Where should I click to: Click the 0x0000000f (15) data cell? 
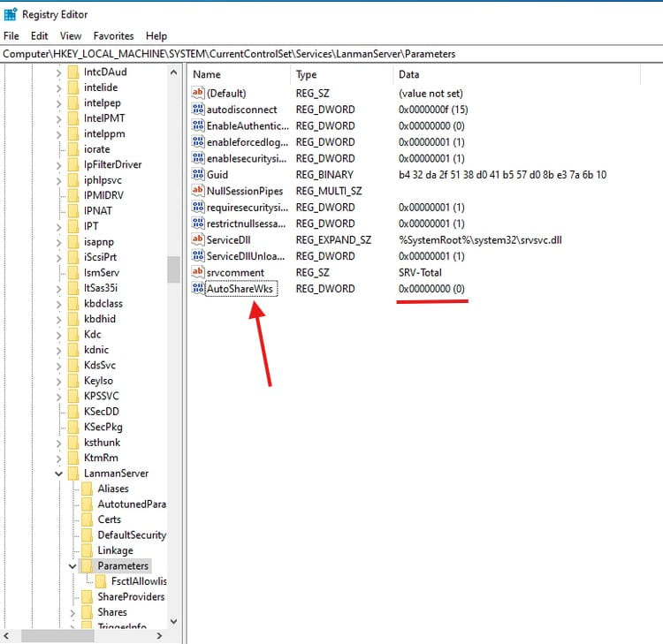click(x=433, y=110)
